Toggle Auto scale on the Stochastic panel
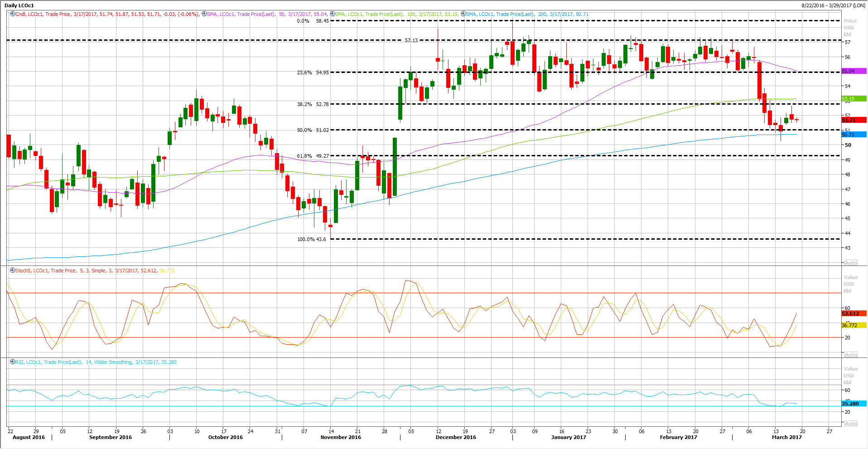 (850, 355)
